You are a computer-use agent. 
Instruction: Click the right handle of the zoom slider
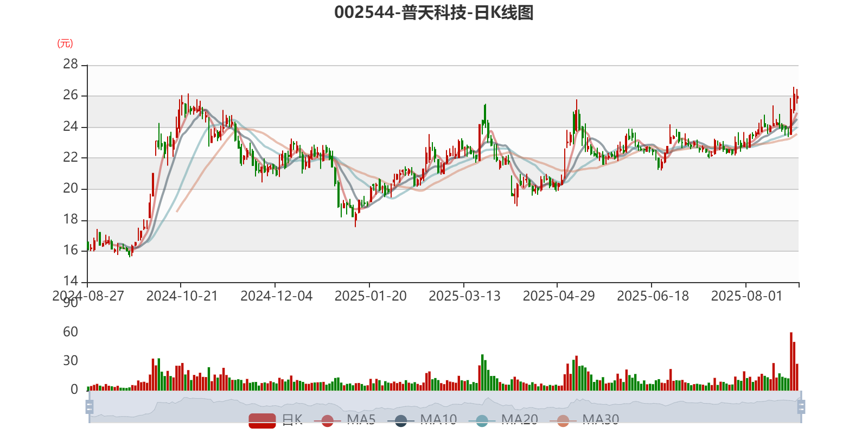pyautogui.click(x=801, y=407)
